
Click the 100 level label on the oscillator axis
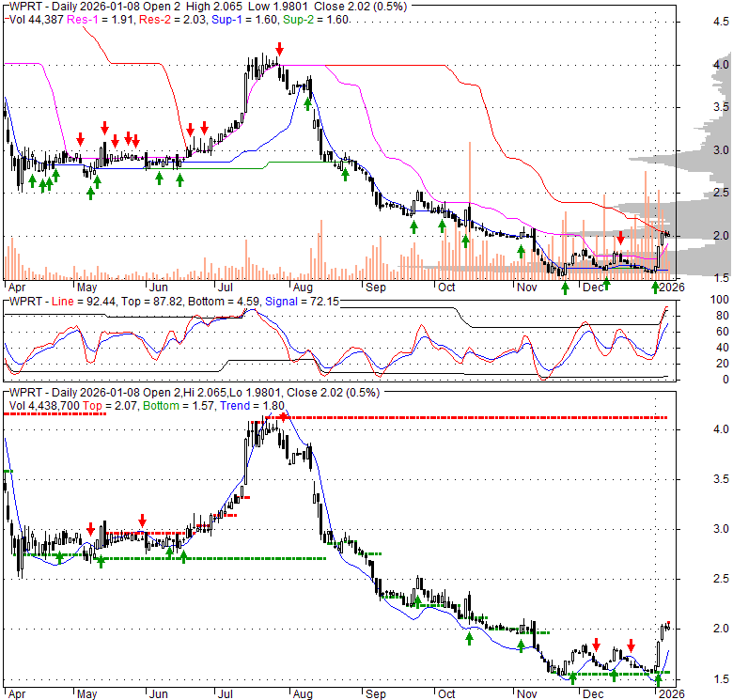(x=720, y=300)
